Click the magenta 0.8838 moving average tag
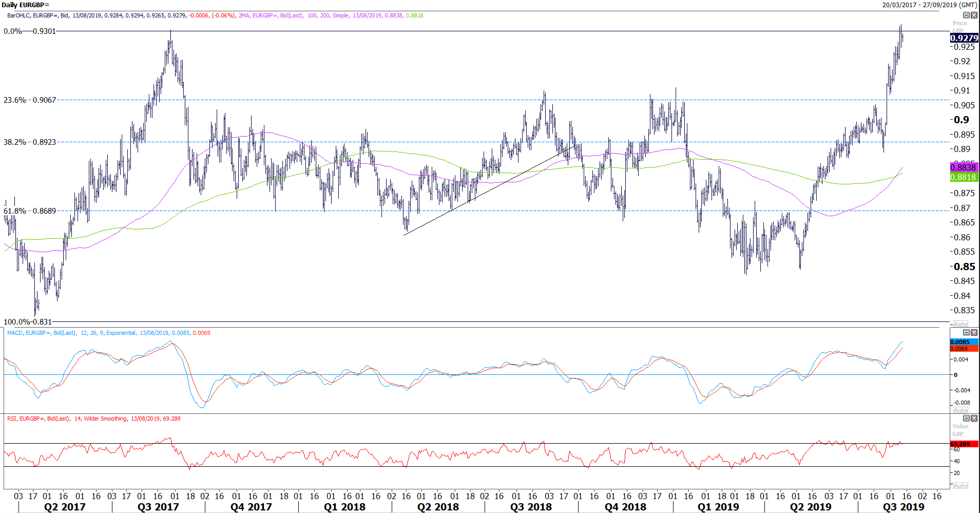 coord(964,167)
